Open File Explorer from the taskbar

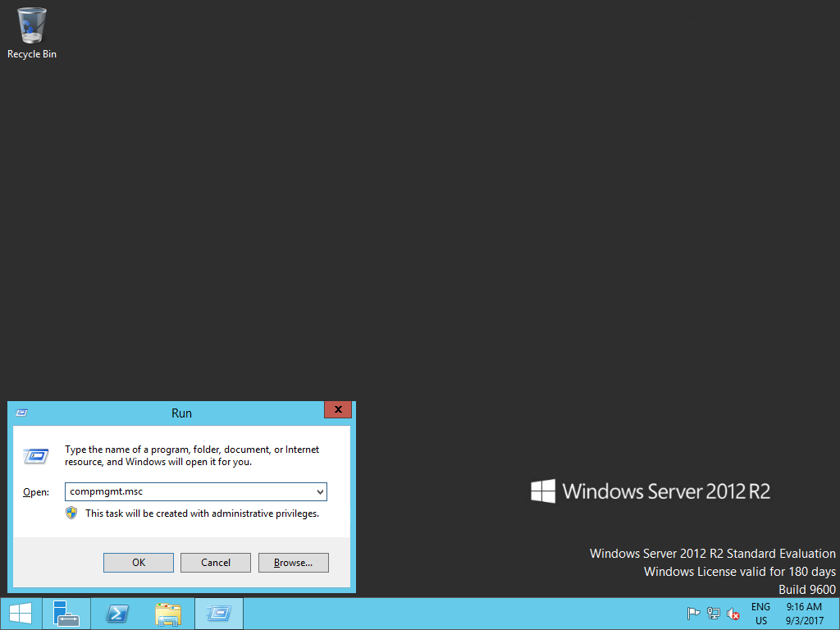point(167,613)
